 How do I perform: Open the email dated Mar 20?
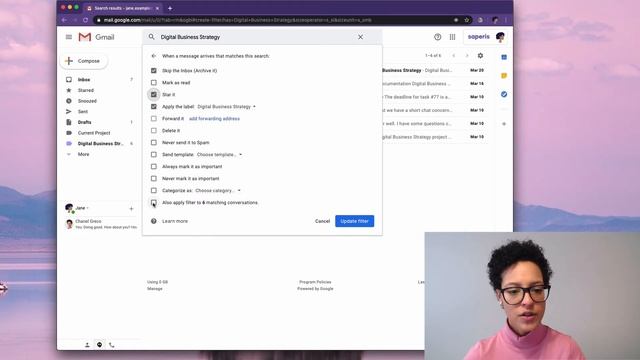(x=434, y=70)
